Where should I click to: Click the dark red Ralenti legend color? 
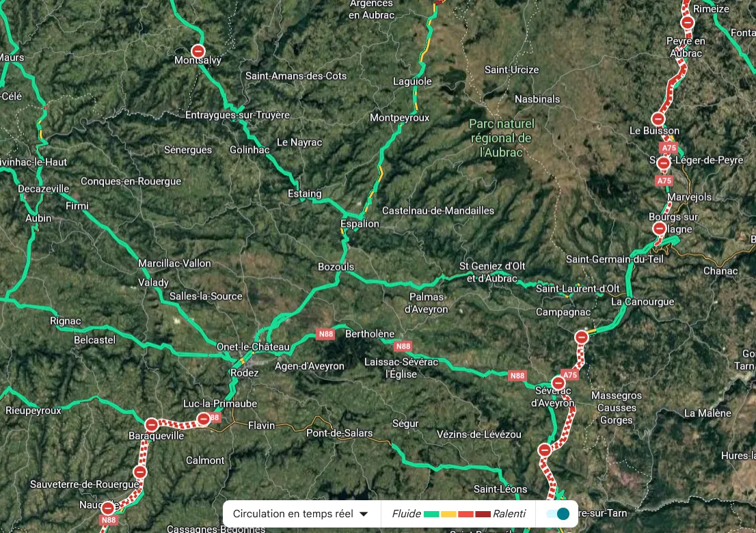483,514
